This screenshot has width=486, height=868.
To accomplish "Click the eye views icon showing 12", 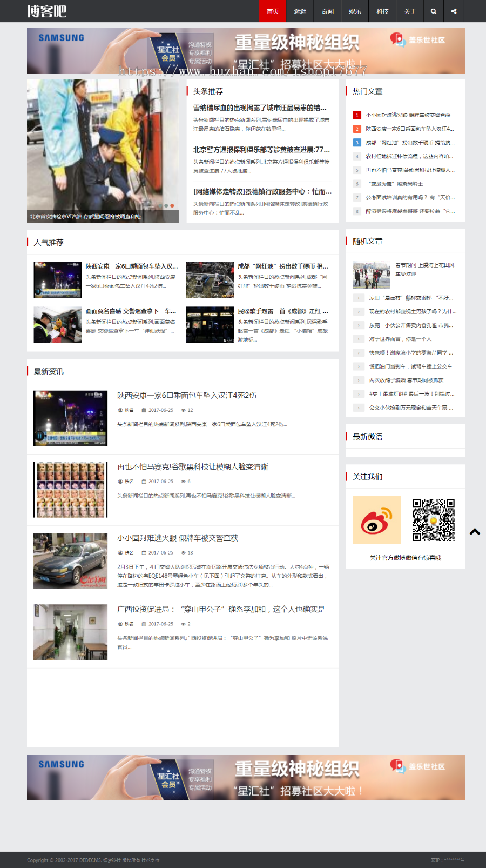I will 183,410.
